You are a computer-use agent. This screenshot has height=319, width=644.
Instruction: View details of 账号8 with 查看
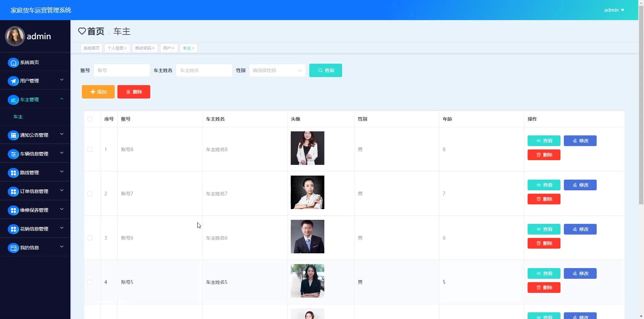tap(544, 141)
